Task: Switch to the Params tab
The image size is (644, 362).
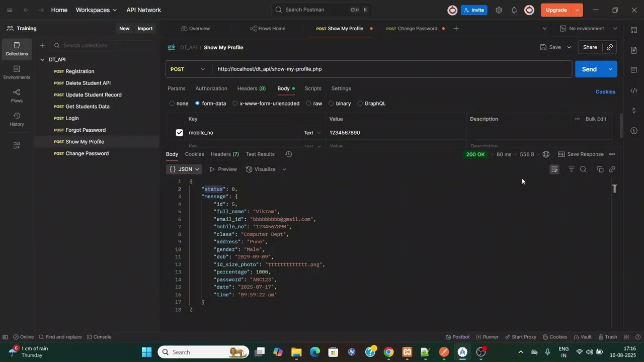Action: [x=176, y=88]
